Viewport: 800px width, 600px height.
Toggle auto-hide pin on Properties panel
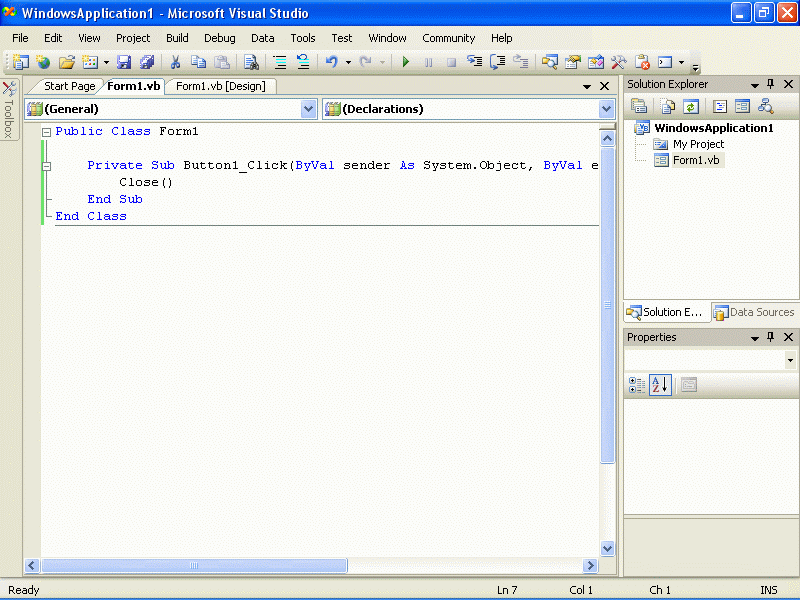pos(770,337)
